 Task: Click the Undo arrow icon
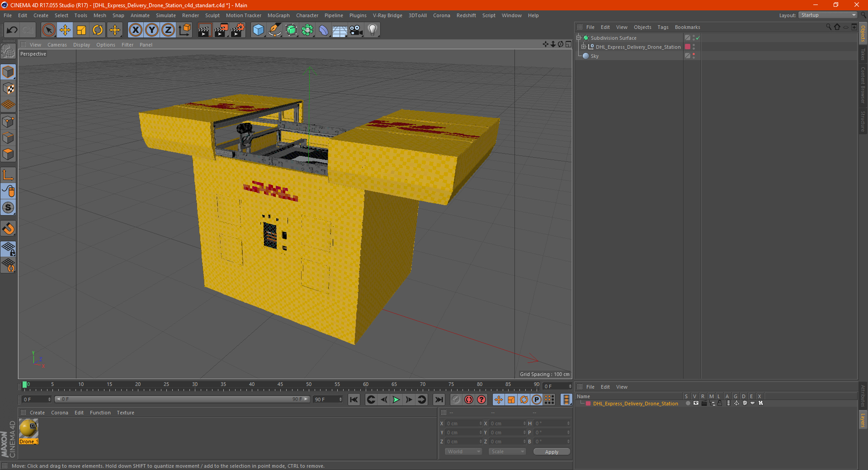click(12, 30)
